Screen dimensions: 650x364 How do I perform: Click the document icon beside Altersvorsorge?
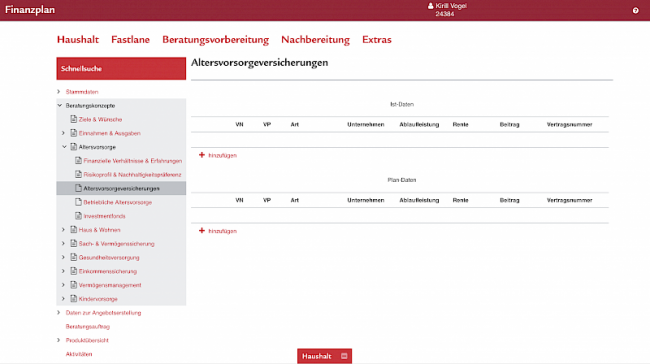[74, 147]
